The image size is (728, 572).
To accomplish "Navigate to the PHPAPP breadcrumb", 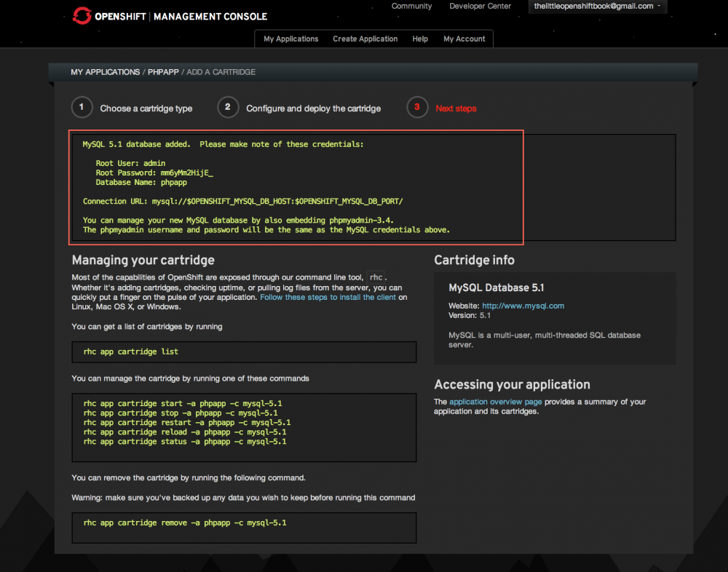I will click(164, 72).
